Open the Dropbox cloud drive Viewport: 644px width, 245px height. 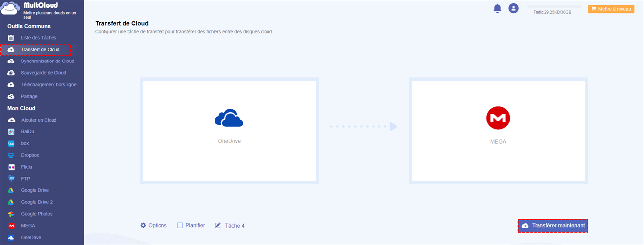(30, 155)
